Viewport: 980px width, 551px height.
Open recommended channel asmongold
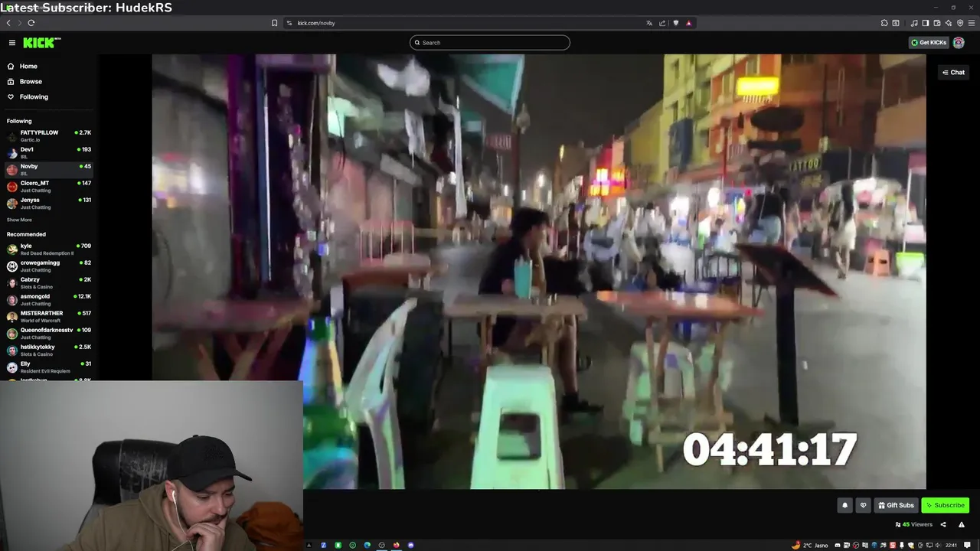pos(49,299)
